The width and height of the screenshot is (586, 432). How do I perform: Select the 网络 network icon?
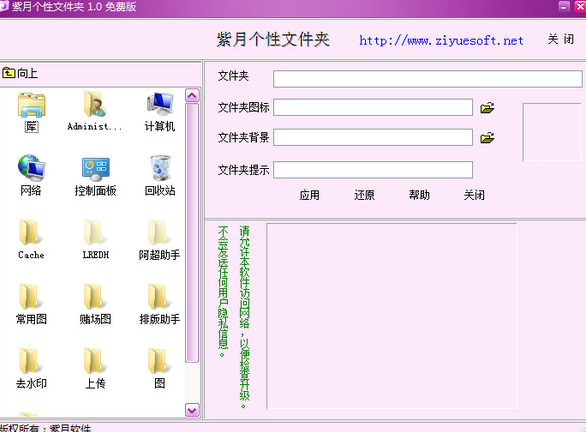31,176
